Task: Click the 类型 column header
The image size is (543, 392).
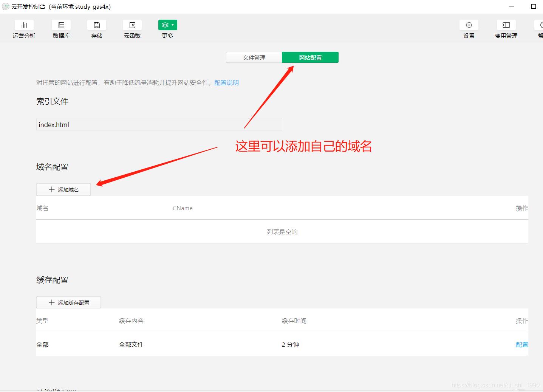Action: pos(42,321)
